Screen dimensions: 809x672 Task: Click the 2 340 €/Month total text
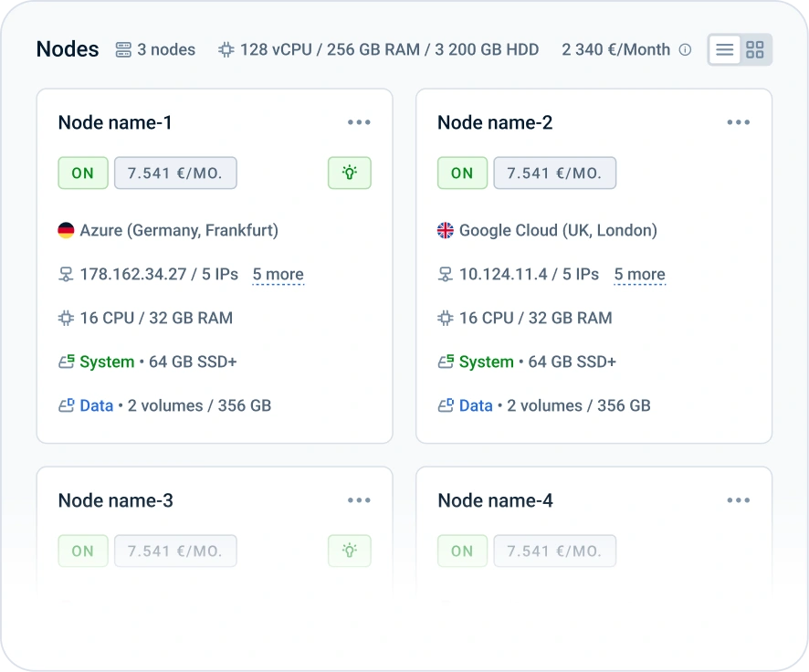tap(616, 49)
